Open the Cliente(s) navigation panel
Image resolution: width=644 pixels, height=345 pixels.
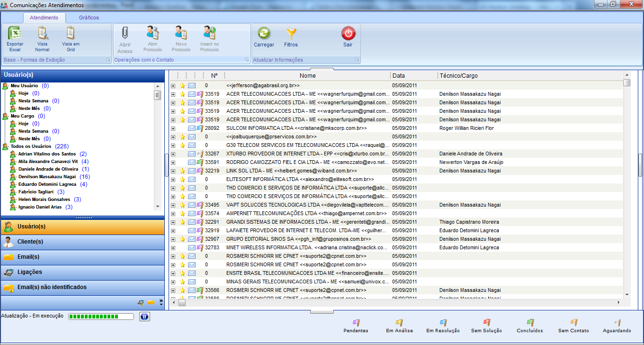coord(30,242)
